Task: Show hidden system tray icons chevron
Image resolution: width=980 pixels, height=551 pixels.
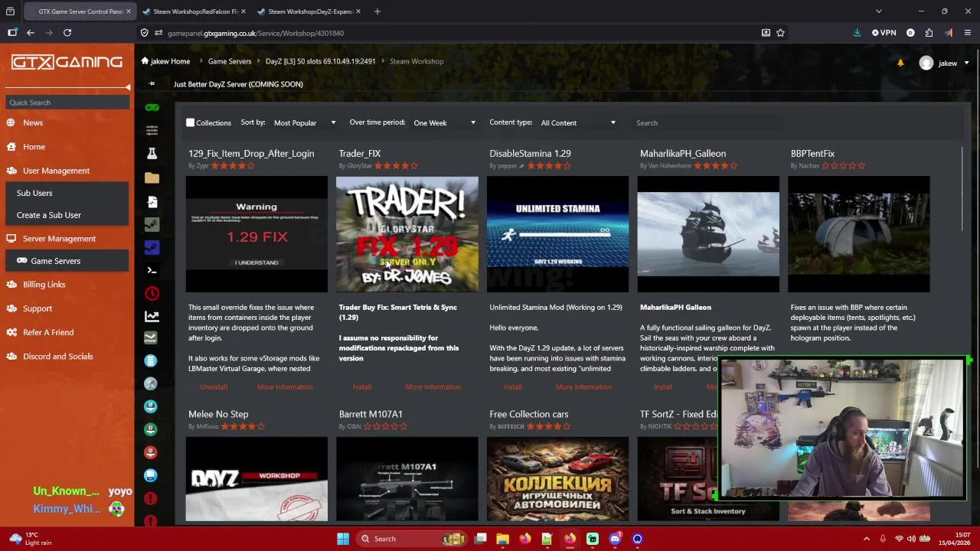Action: 867,539
